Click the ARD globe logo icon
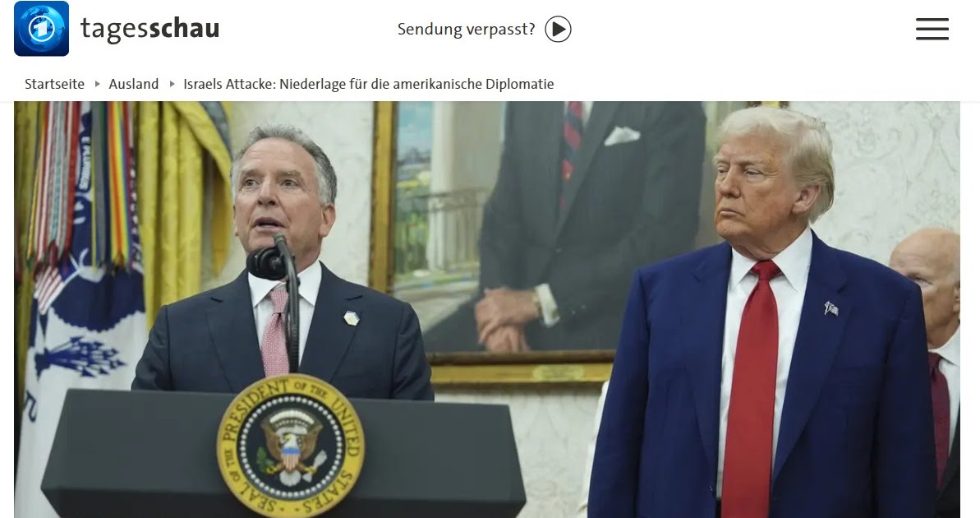980x518 pixels. pos(41,29)
